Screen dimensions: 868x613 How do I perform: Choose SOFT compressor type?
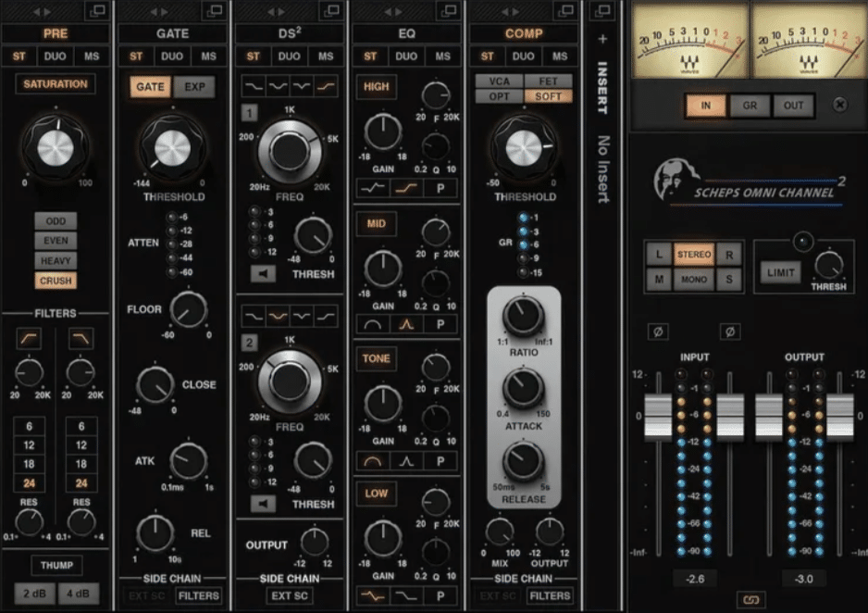pos(548,96)
